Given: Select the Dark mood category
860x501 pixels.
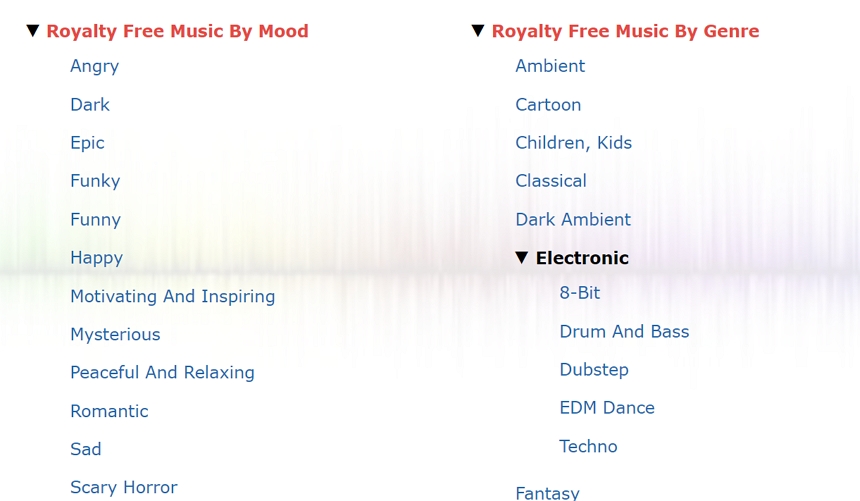Looking at the screenshot, I should [x=90, y=104].
